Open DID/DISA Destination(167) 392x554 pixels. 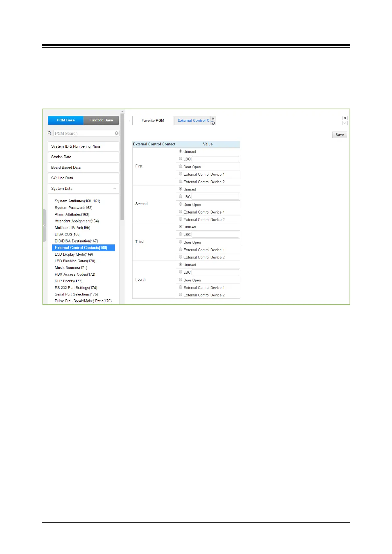(76, 241)
